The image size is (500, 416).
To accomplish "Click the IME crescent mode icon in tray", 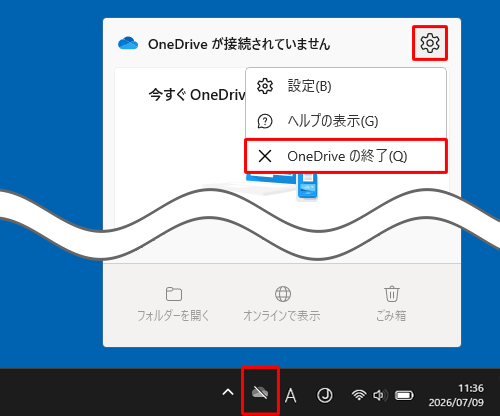I will (324, 395).
